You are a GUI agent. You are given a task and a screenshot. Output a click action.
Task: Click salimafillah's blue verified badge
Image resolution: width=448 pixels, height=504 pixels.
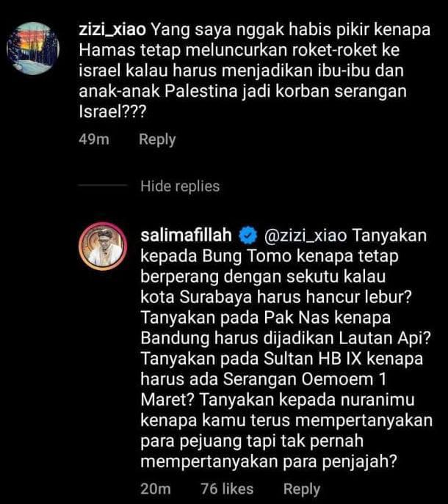(248, 236)
